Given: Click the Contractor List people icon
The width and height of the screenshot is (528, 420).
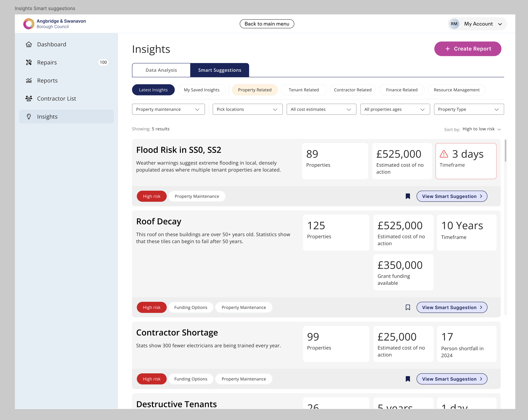Looking at the screenshot, I should 29,98.
